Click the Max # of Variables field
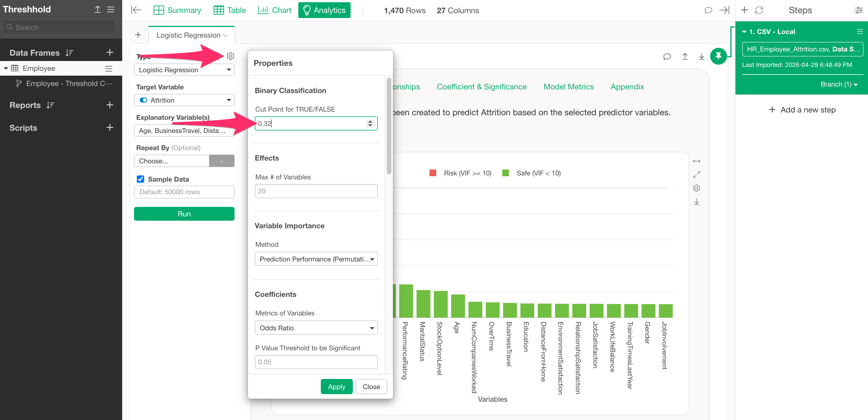Screen dimensions: 868x420 [316, 191]
